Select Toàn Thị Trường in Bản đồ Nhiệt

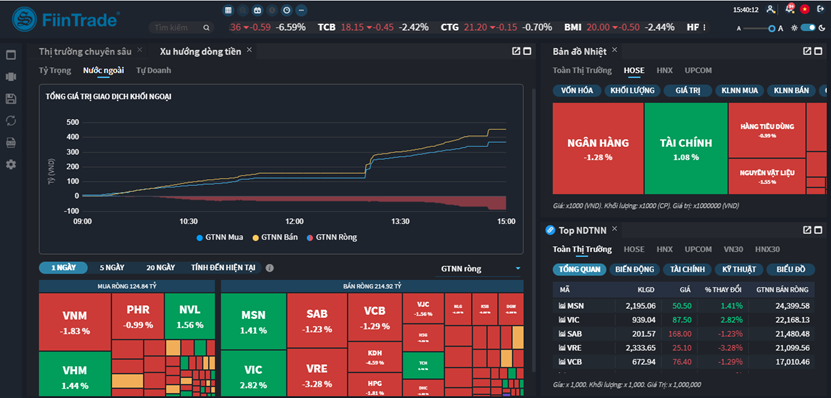tap(582, 70)
